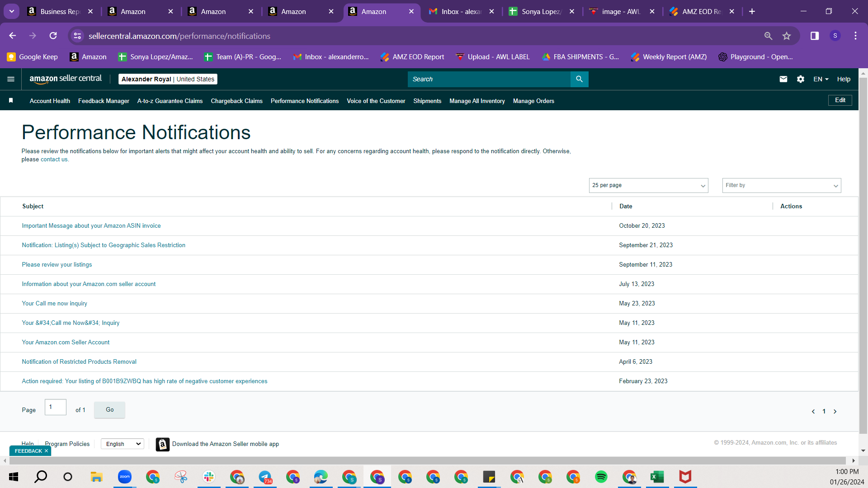Go to the next notifications page arrow
Screen dimensions: 868x488
[835, 412]
